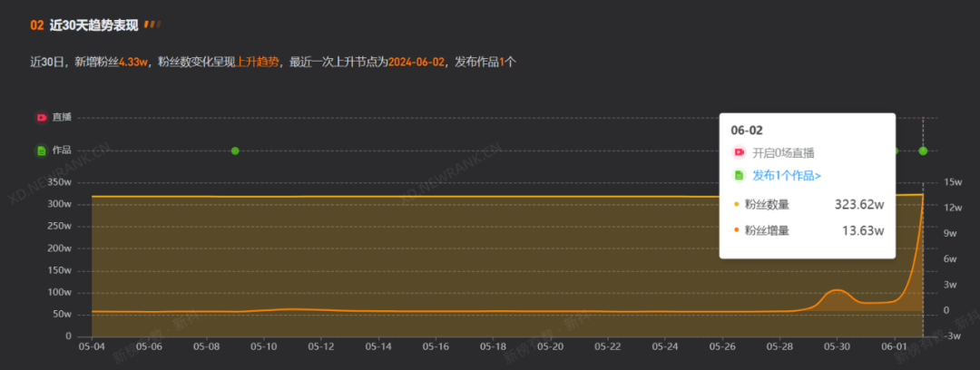
Task: Click the 粉丝增量 peak near 05-30
Action: (x=836, y=290)
